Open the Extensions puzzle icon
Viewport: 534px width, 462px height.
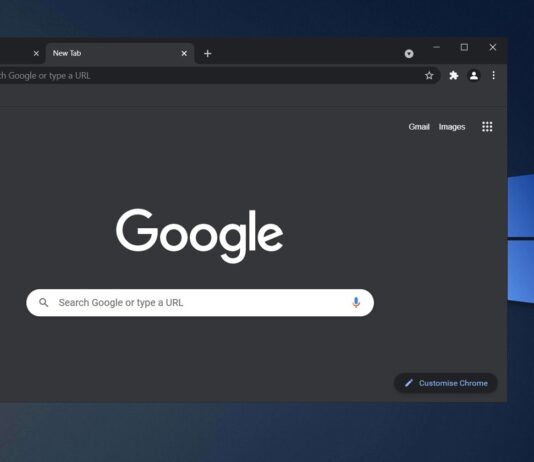click(454, 75)
